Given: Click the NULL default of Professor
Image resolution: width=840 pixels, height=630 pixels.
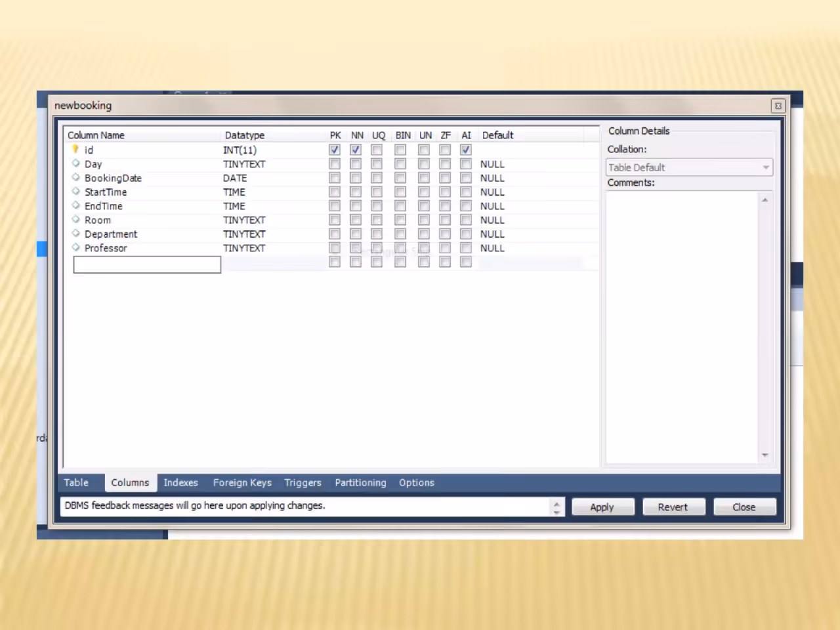Looking at the screenshot, I should click(492, 248).
